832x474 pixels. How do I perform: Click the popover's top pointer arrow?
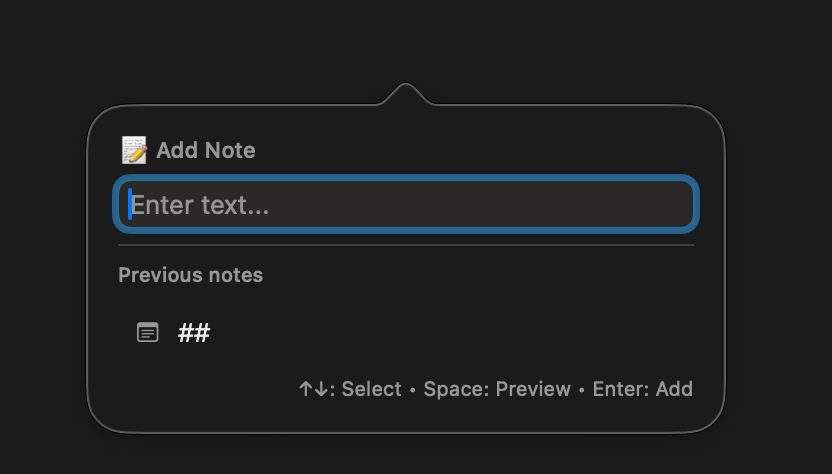[405, 94]
